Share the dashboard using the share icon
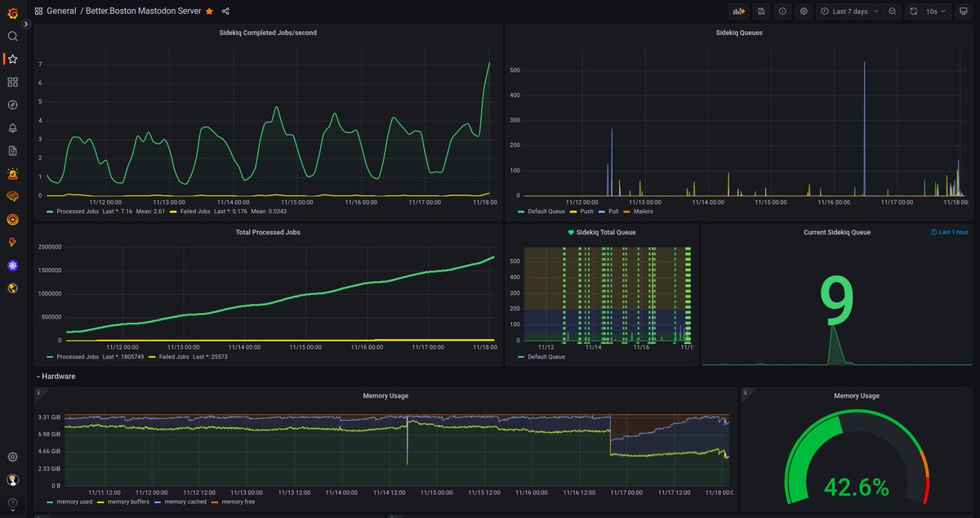980x518 pixels. tap(225, 11)
